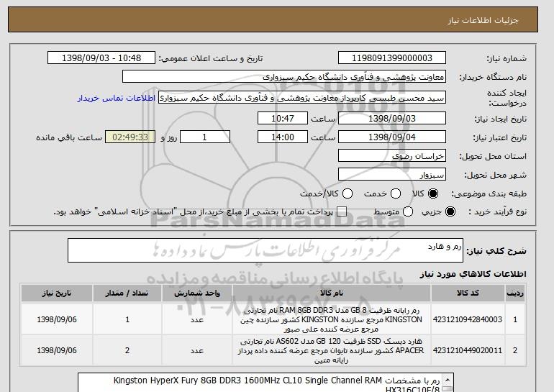
Task: Click the تاریخ ایجاد نیاز date field
Action: 392,118
